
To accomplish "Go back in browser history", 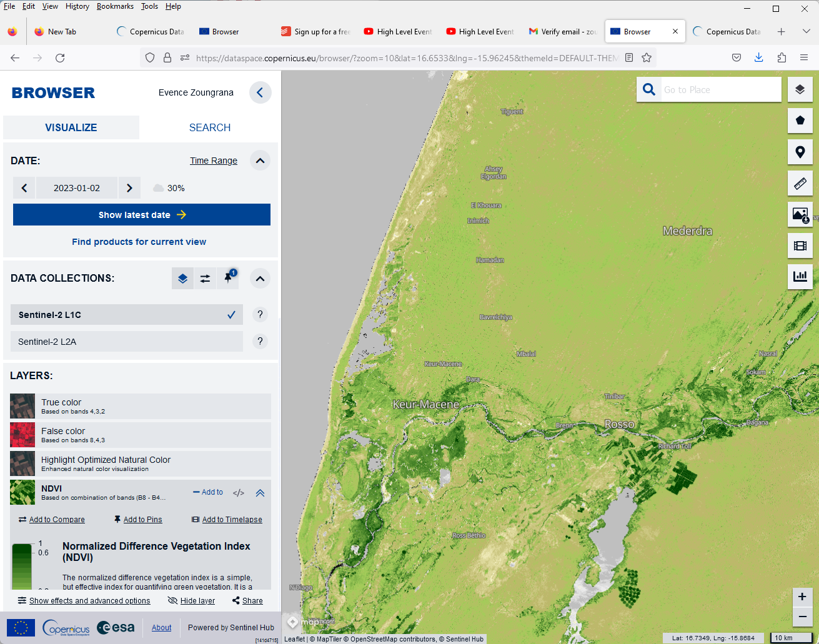I will tap(15, 57).
